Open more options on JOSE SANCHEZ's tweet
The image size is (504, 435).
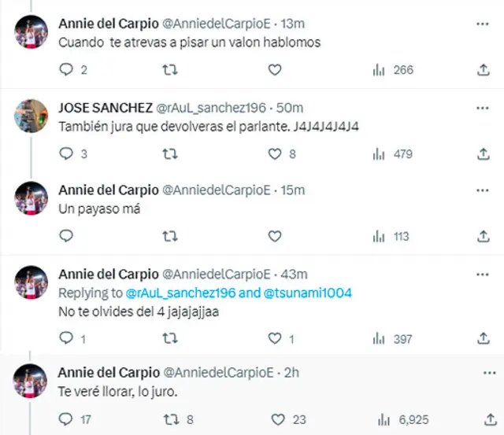[482, 106]
